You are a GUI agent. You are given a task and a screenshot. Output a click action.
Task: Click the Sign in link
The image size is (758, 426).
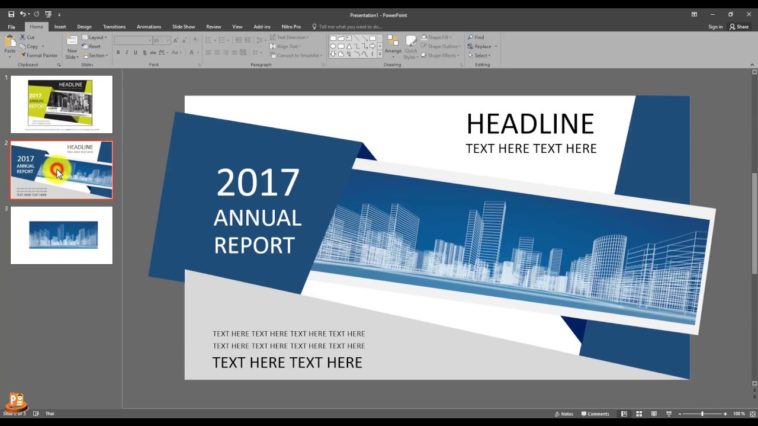coord(715,26)
